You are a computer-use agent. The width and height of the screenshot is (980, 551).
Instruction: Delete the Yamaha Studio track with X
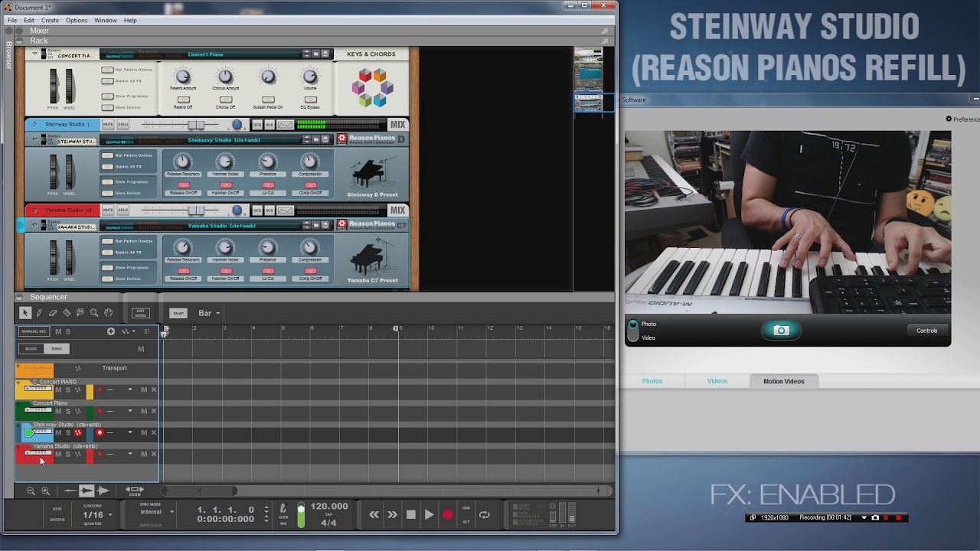coord(154,454)
